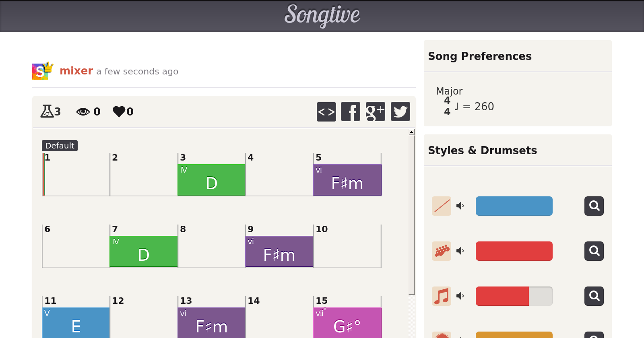Screen dimensions: 644x338
Task: Open the embed code share button
Action: (326, 111)
